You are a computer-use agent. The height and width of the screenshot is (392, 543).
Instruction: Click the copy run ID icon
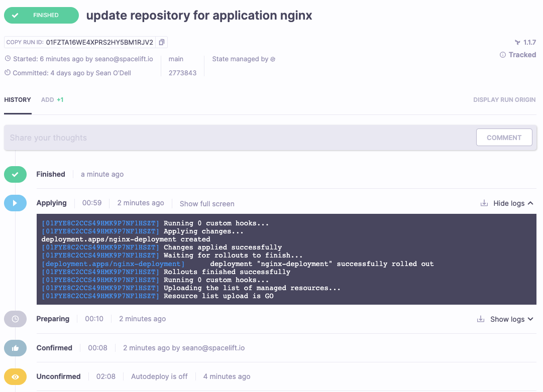pos(162,42)
